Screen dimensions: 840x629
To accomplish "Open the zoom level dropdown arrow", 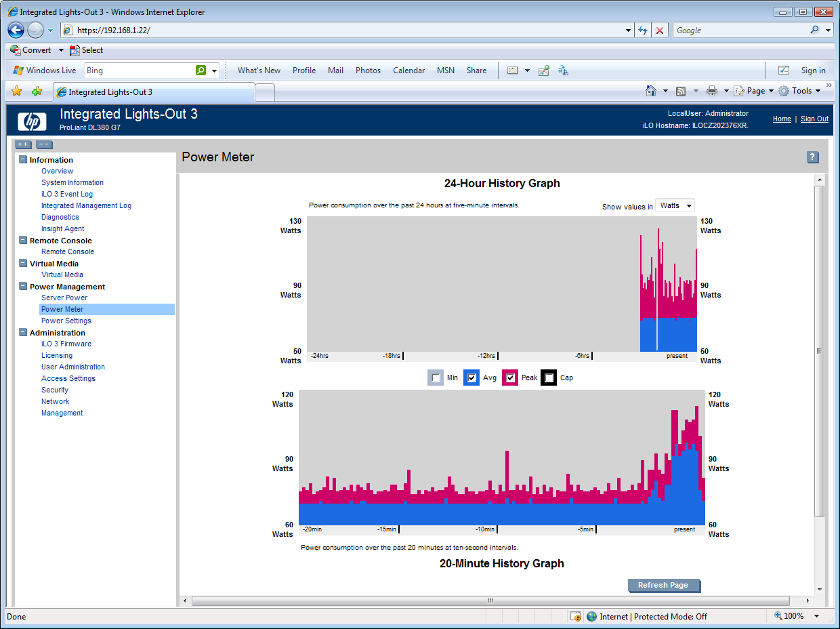I will coord(816,616).
